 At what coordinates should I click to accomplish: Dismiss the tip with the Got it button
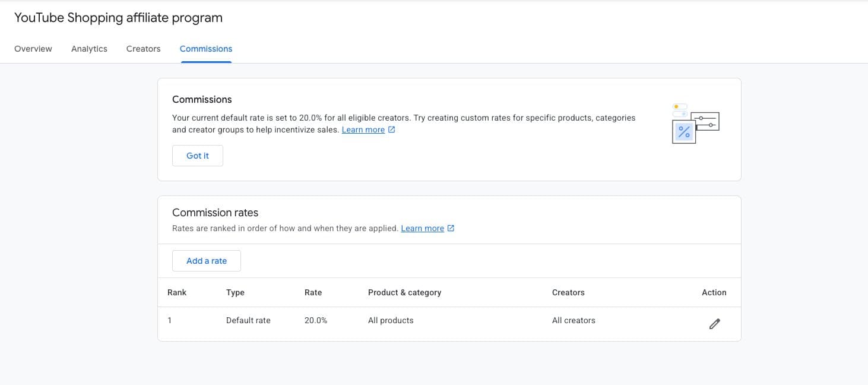[197, 155]
